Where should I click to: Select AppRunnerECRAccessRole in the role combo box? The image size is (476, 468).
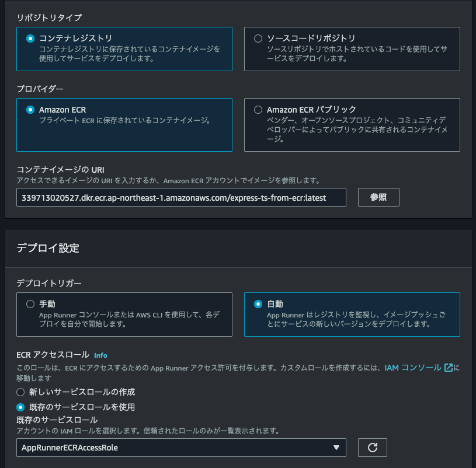tap(175, 448)
